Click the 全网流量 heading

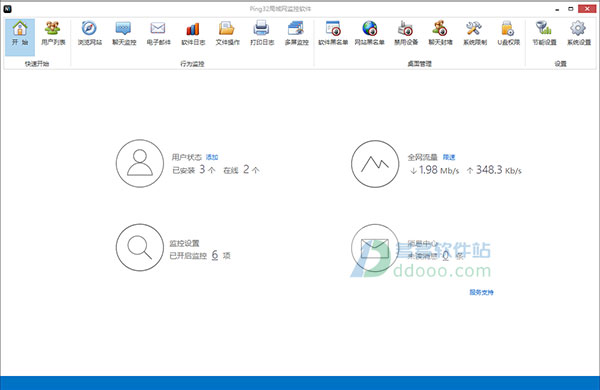pos(422,157)
